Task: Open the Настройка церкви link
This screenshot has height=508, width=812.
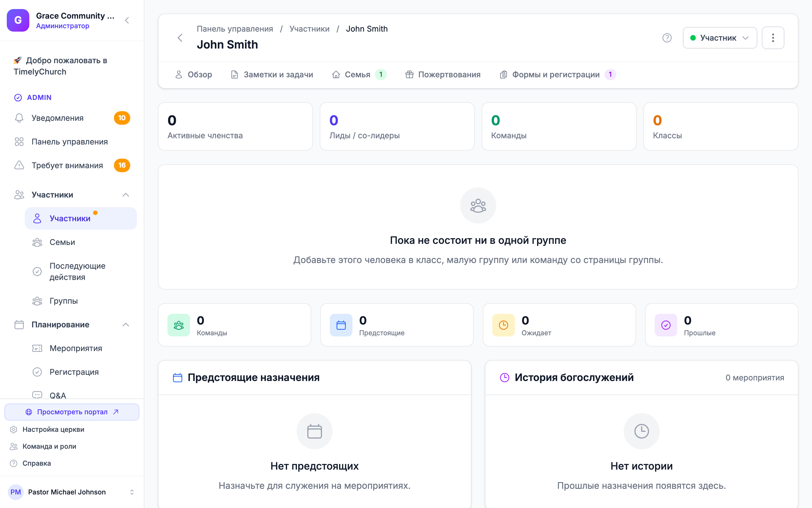Action: point(47,429)
